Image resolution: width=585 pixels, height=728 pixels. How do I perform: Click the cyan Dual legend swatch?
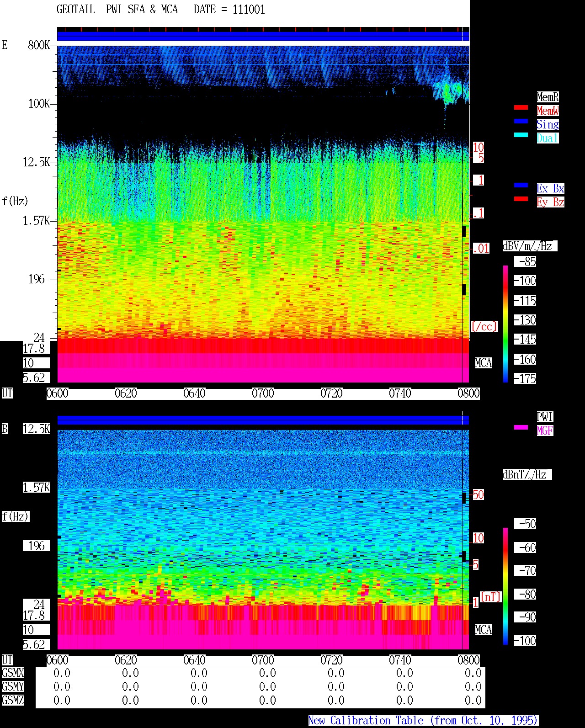(x=521, y=135)
